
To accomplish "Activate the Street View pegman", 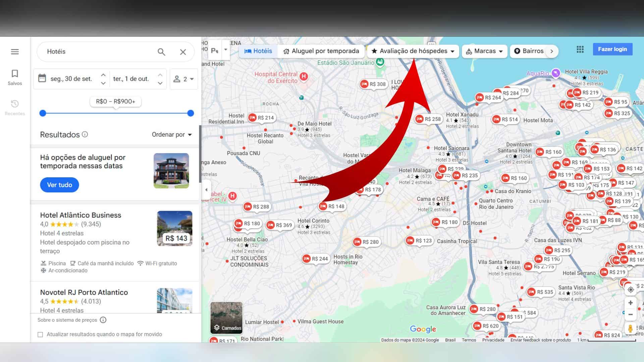I will click(x=630, y=328).
